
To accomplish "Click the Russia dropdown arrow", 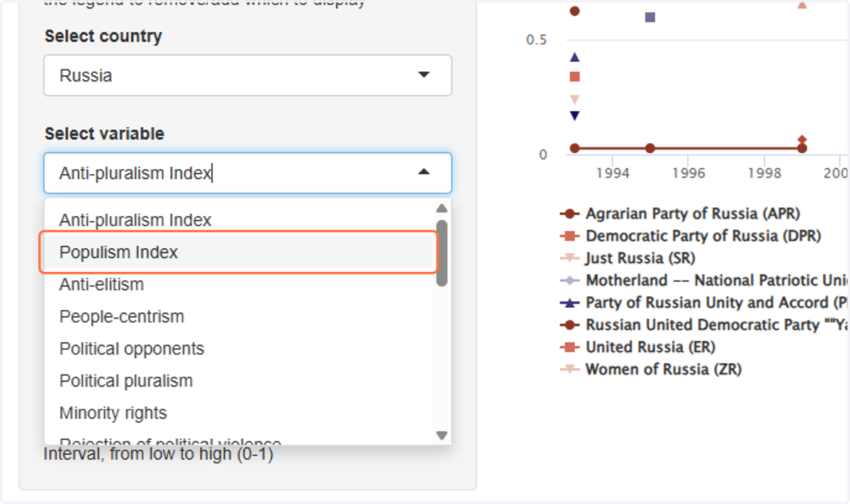I will point(424,74).
